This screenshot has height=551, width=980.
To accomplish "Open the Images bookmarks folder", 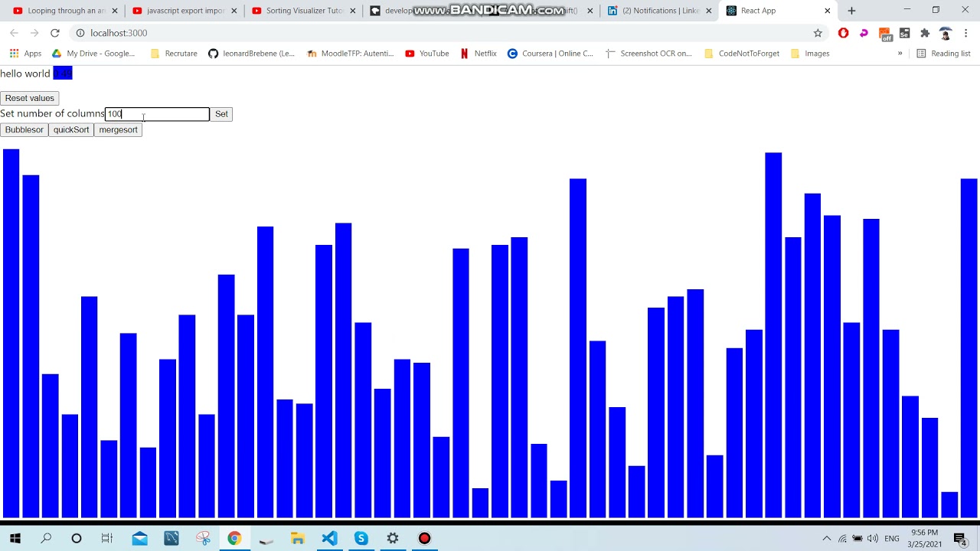I will click(809, 54).
